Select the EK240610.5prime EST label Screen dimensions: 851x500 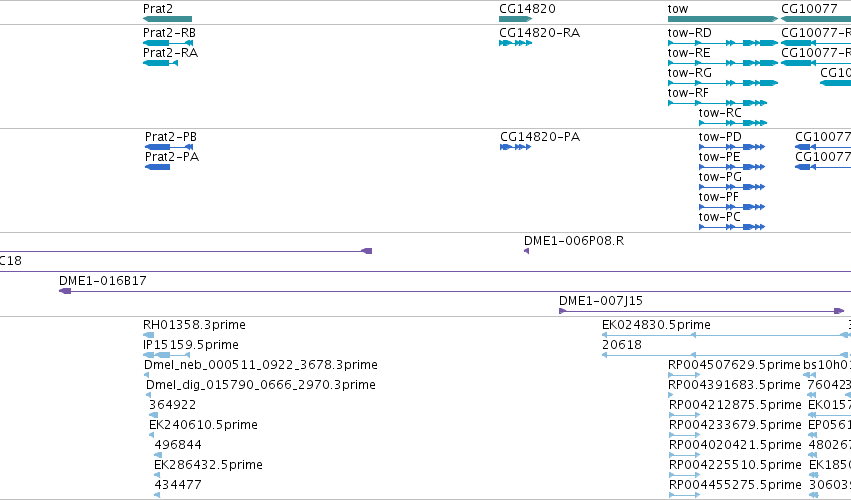pos(204,425)
